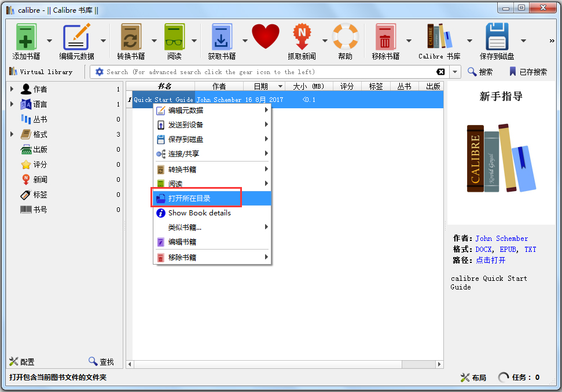Open the 编辑元数据 edit metadata toolbar icon

[76, 37]
